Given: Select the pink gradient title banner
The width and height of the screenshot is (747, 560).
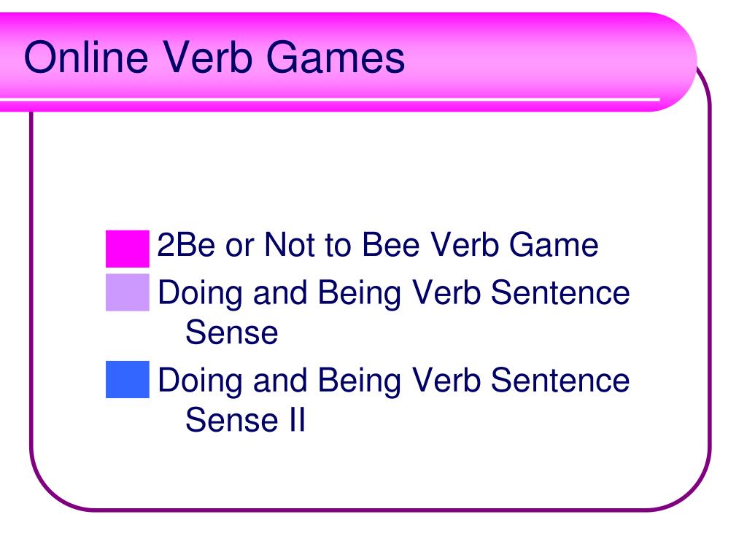Looking at the screenshot, I should click(348, 62).
